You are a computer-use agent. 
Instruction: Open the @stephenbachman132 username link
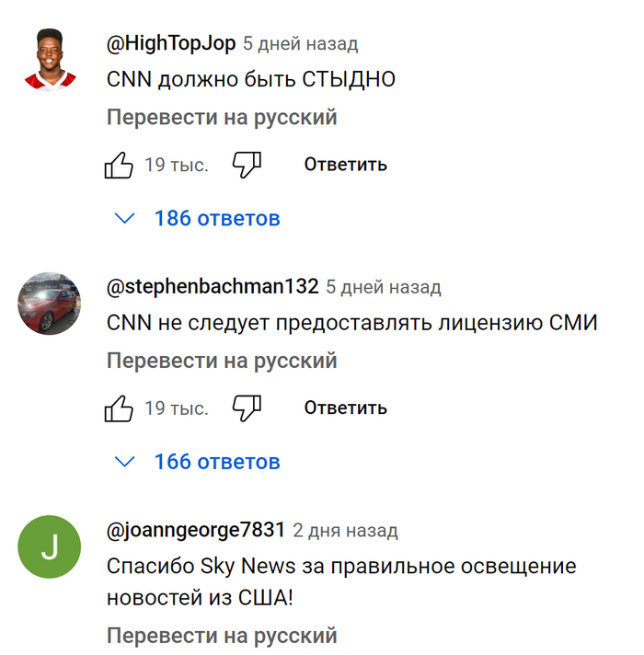point(213,287)
